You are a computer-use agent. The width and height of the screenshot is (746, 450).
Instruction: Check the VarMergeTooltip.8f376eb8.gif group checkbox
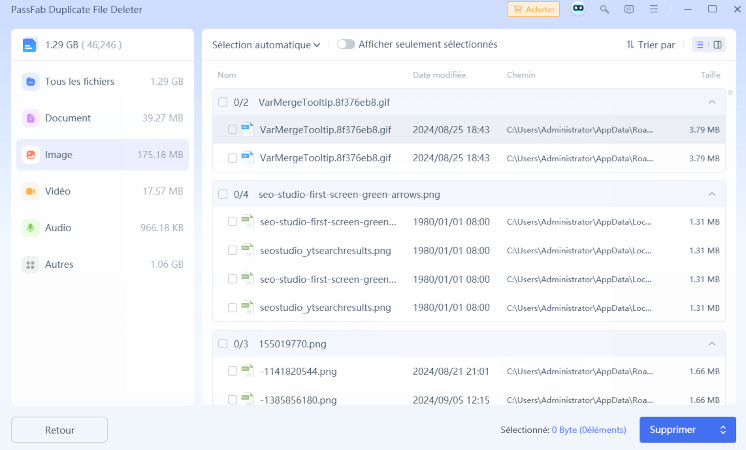coord(222,102)
